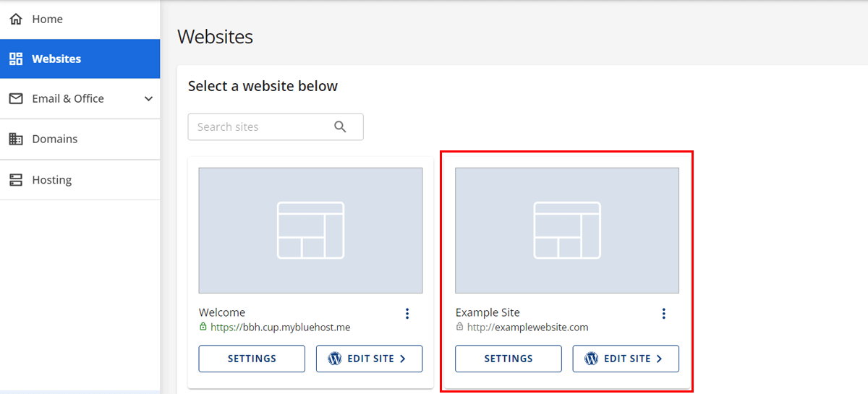
Task: Click the green padlock next to bbh.cup URL
Action: (203, 327)
